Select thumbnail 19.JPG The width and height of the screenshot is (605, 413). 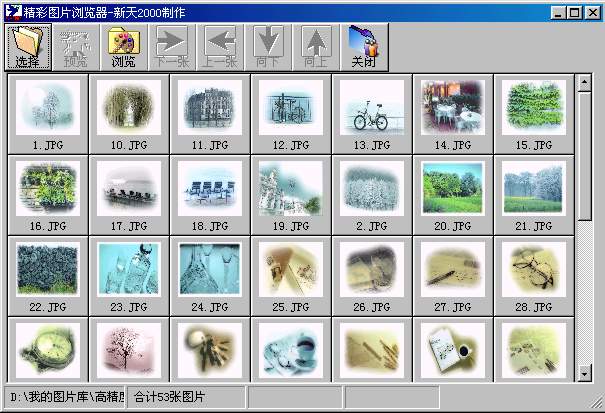tap(291, 188)
